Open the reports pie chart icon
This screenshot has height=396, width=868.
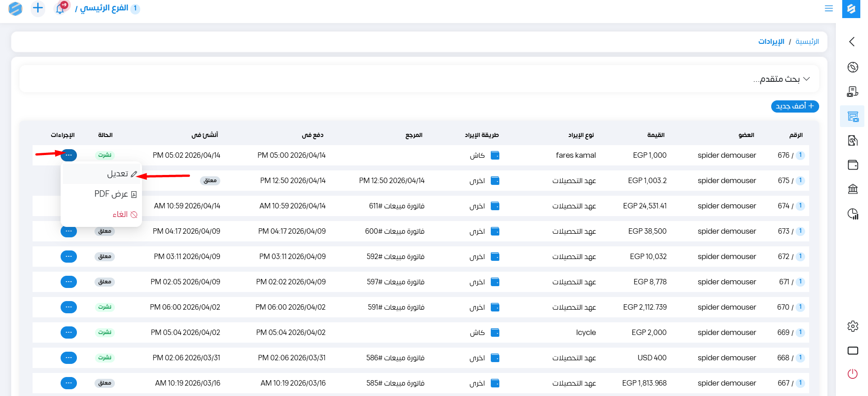tap(853, 214)
